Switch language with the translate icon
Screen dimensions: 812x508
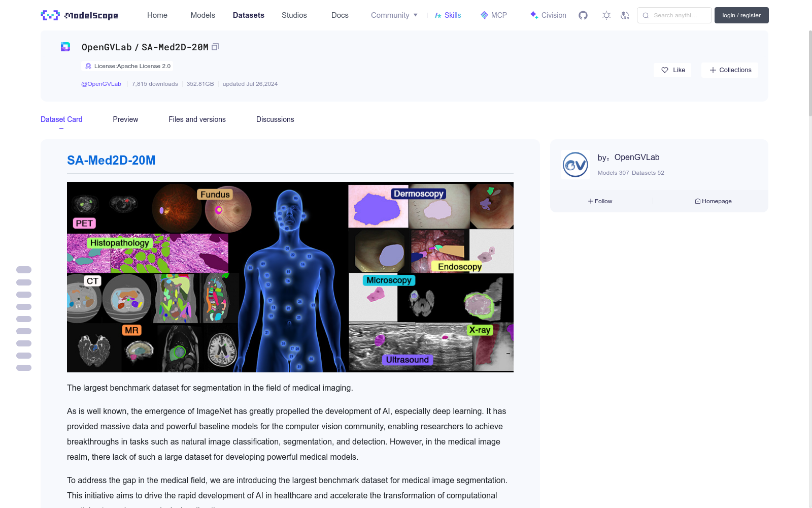click(625, 15)
